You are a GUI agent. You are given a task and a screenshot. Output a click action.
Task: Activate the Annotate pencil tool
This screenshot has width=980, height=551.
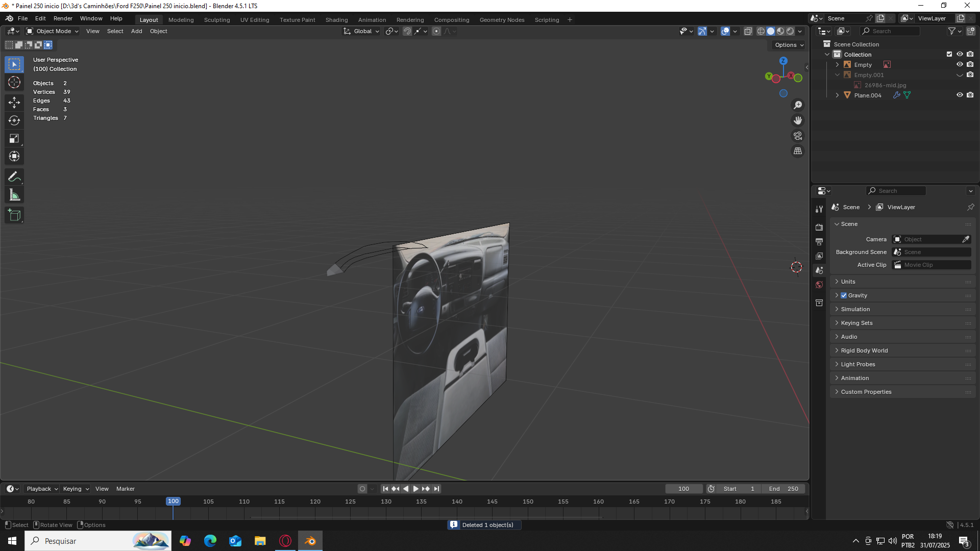(x=14, y=177)
